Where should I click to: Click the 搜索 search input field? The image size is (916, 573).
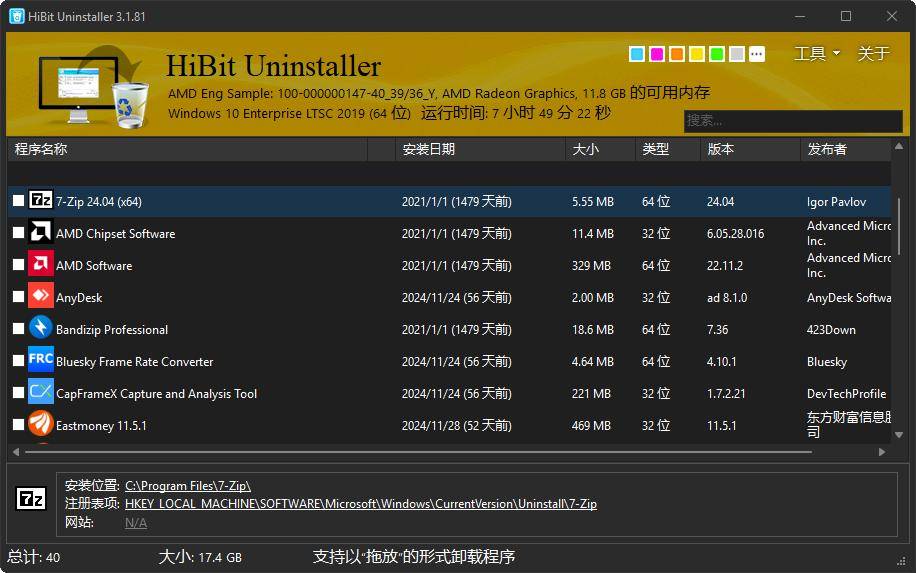[793, 121]
